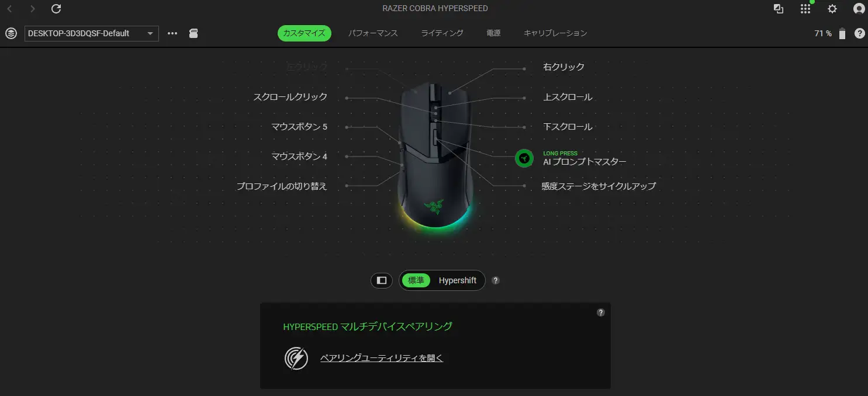This screenshot has height=396, width=868.
Task: Open the profile layers icon beside dropdown
Action: click(11, 33)
